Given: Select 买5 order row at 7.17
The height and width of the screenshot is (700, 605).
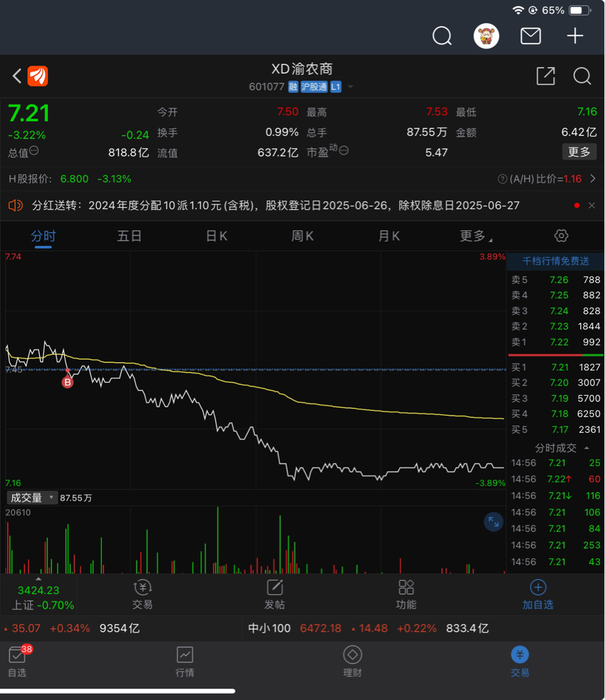Looking at the screenshot, I should pyautogui.click(x=556, y=429).
